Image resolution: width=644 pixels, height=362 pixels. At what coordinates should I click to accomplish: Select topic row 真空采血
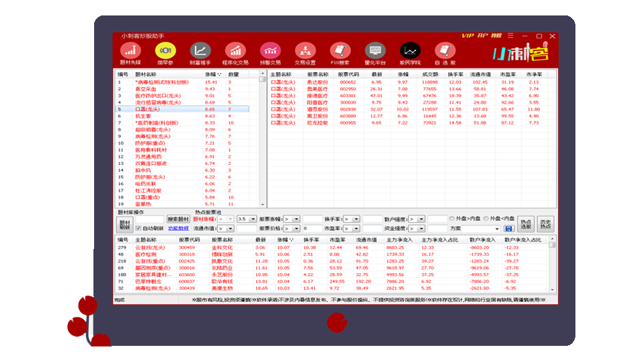click(x=182, y=89)
